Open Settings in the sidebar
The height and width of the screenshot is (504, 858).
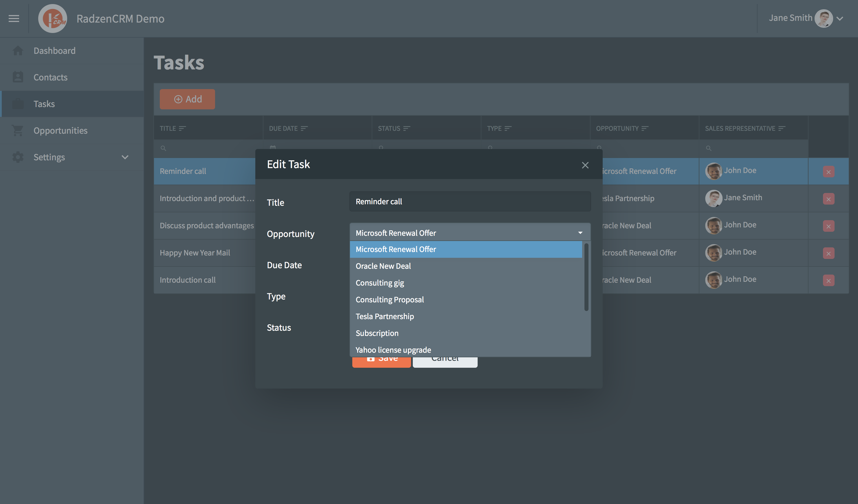pos(72,157)
